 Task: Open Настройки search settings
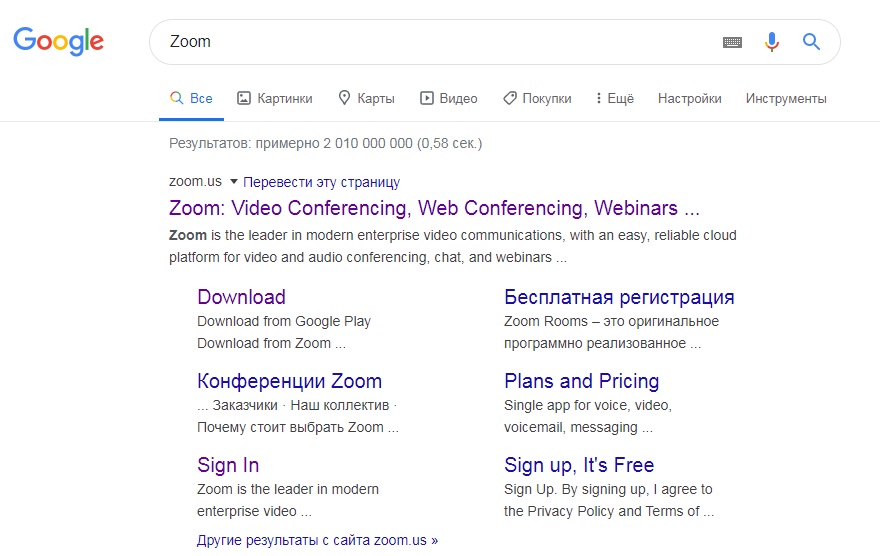[690, 99]
